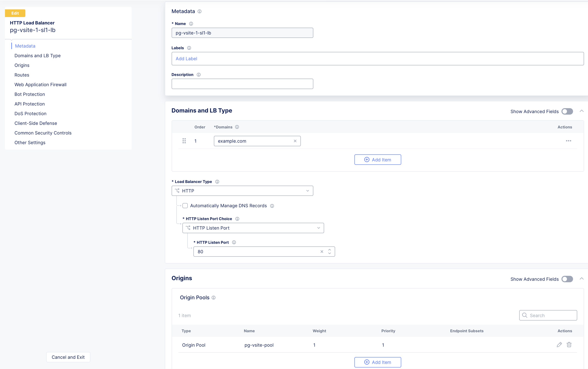
Task: Click the info icon next to Load Balancer Type
Action: 217,182
